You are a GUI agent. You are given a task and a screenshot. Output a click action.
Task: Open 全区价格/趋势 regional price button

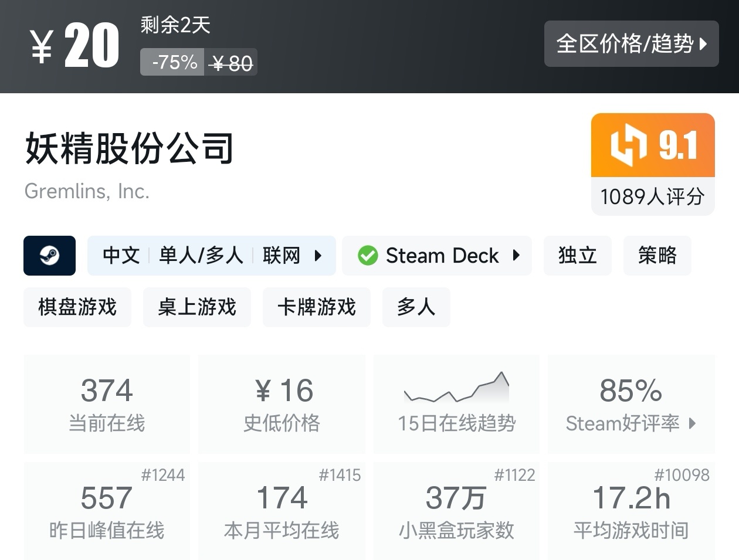pos(632,43)
